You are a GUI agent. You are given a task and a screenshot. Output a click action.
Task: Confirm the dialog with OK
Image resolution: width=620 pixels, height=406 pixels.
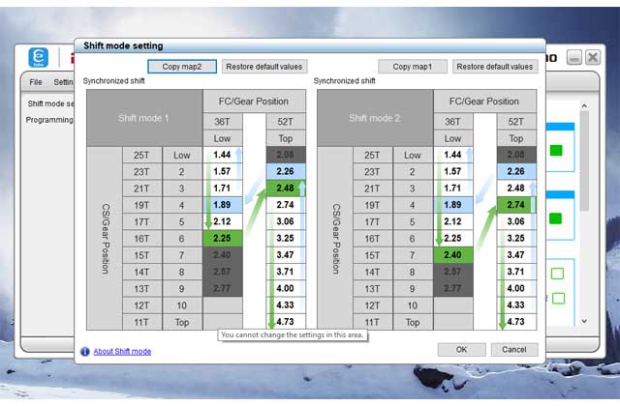pyautogui.click(x=461, y=350)
